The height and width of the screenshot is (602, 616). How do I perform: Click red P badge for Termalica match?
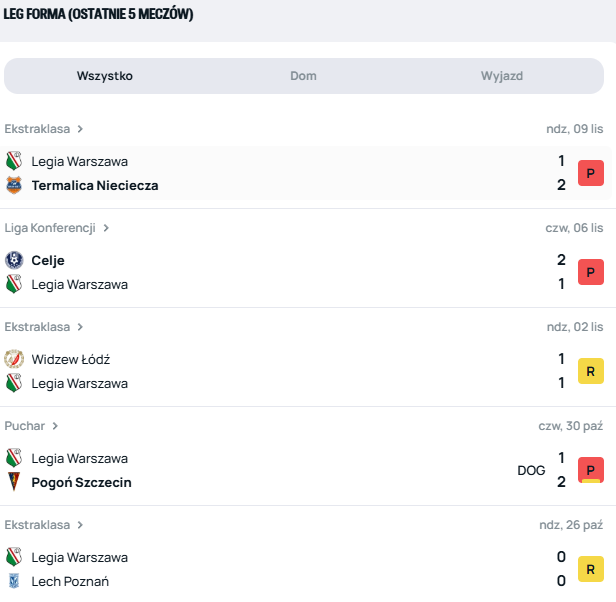591,173
